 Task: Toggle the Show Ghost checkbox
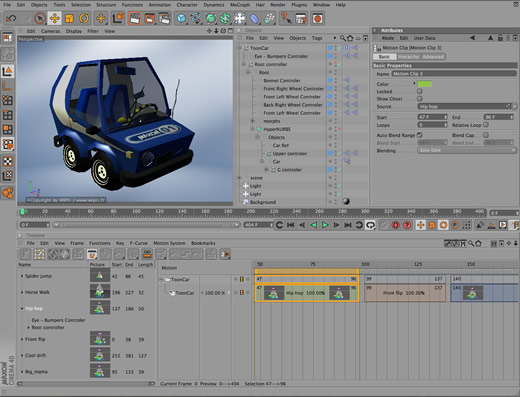(420, 99)
